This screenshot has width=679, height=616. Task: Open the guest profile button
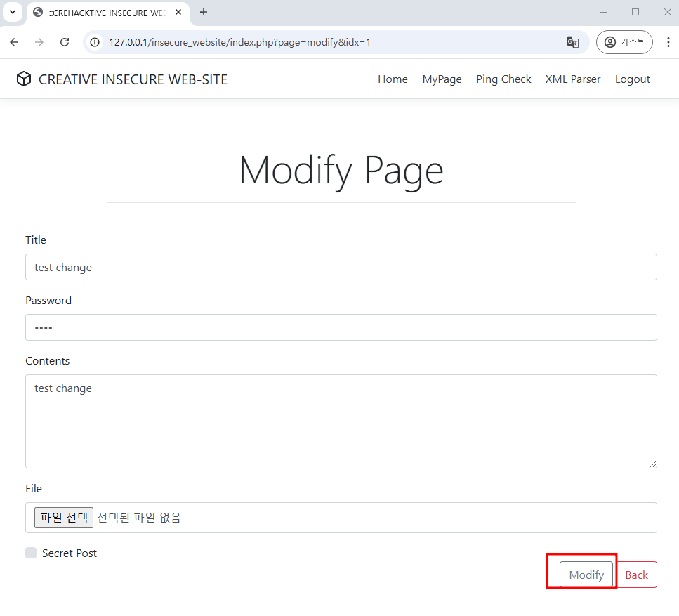624,42
